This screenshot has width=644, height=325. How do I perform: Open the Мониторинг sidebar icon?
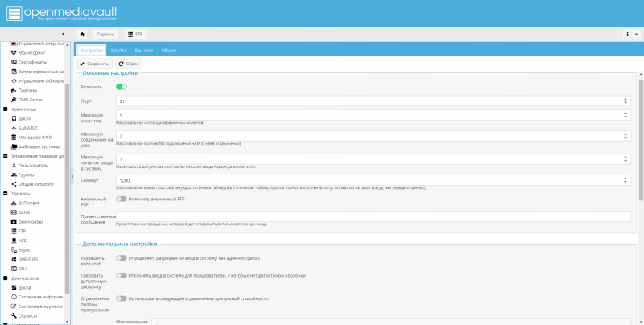tap(14, 53)
